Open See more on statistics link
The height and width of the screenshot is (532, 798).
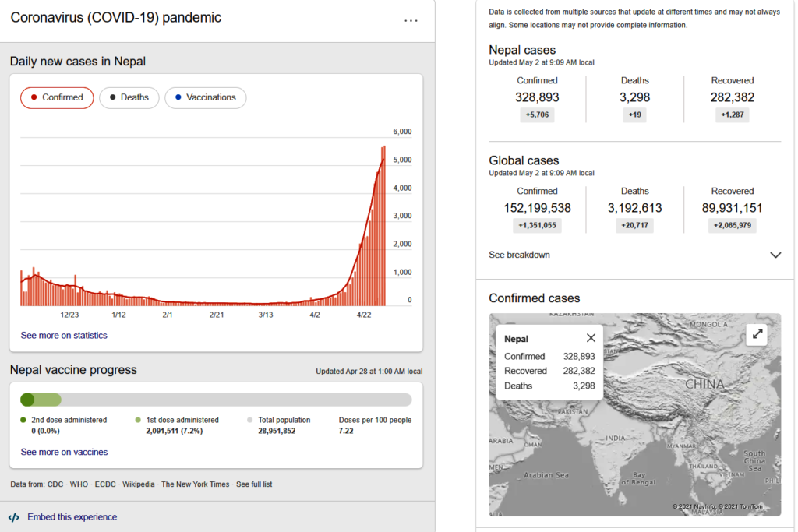pos(64,336)
